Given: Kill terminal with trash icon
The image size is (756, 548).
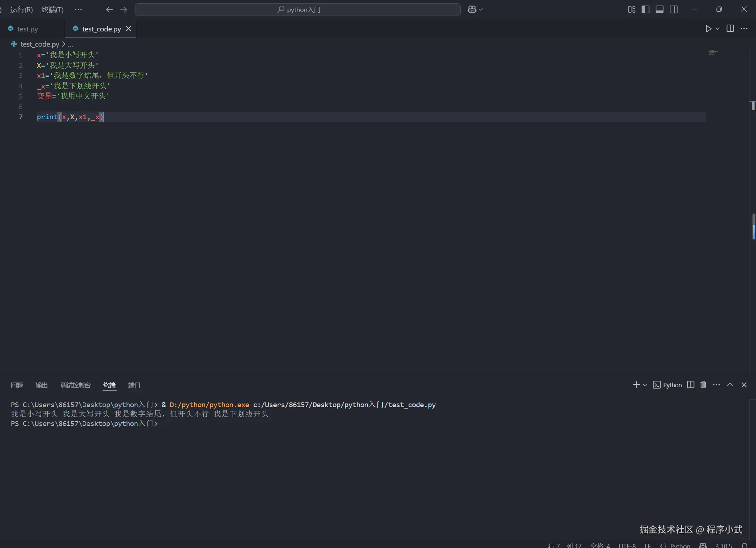Looking at the screenshot, I should (703, 385).
